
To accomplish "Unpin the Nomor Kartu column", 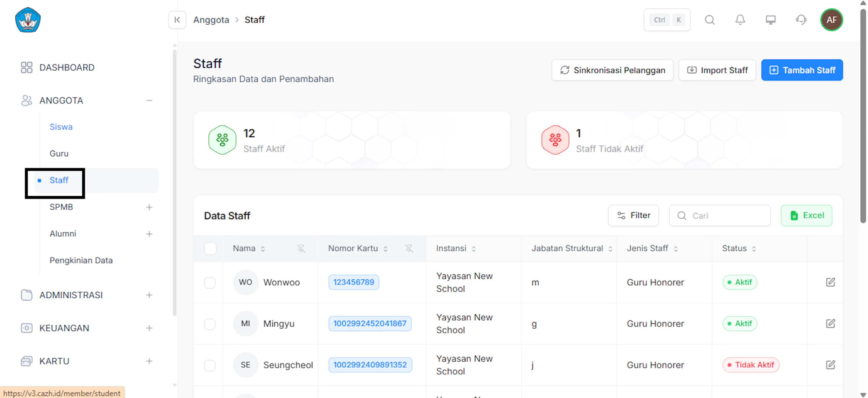I will click(409, 248).
